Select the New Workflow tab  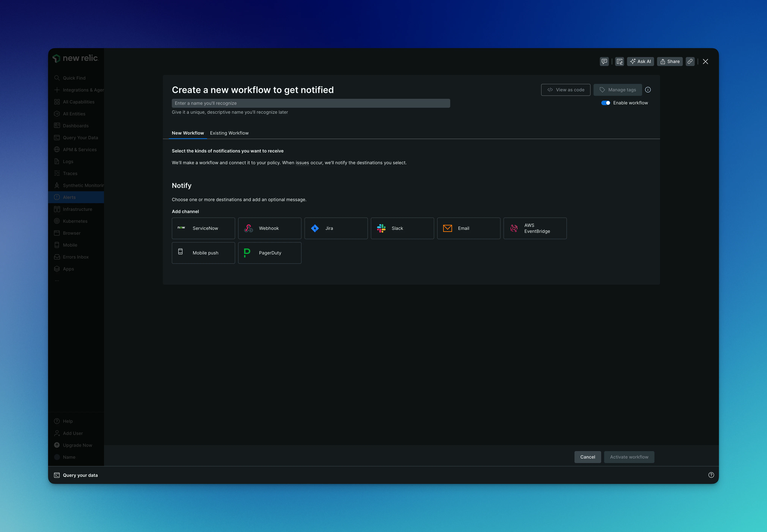[188, 133]
